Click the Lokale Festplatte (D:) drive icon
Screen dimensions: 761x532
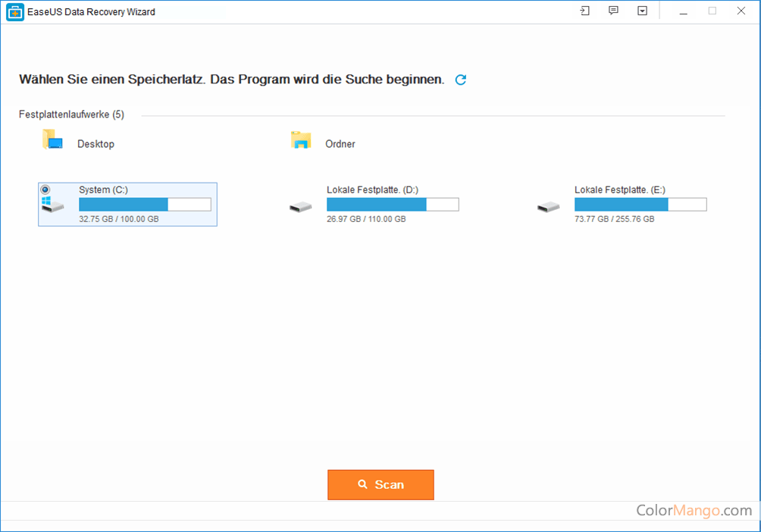(301, 207)
